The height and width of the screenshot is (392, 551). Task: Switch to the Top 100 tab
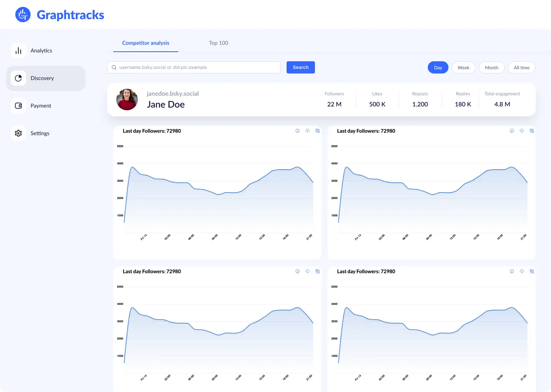point(218,43)
